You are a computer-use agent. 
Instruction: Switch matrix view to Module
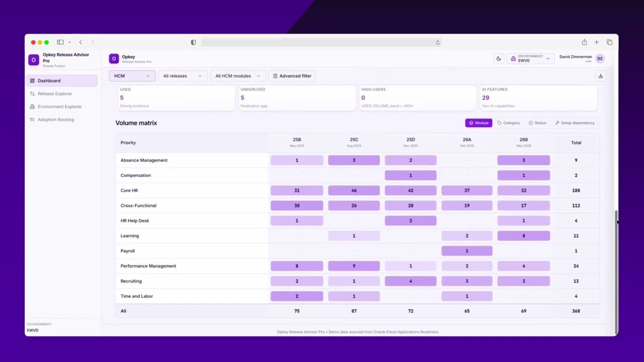[478, 123]
